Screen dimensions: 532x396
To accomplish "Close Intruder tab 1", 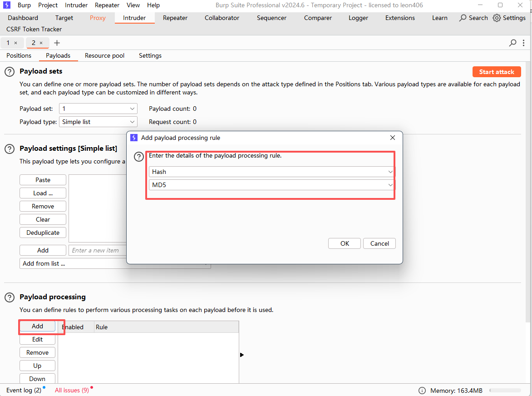I will tap(15, 43).
